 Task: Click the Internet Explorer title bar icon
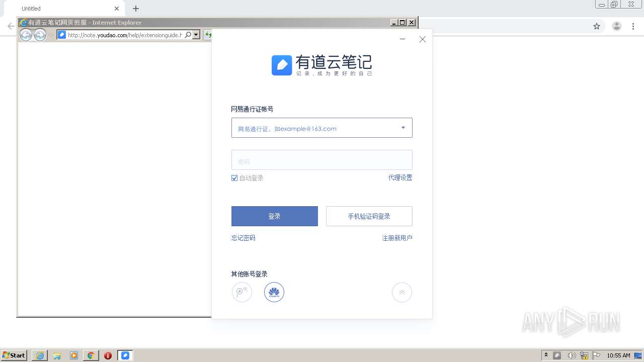click(x=23, y=23)
